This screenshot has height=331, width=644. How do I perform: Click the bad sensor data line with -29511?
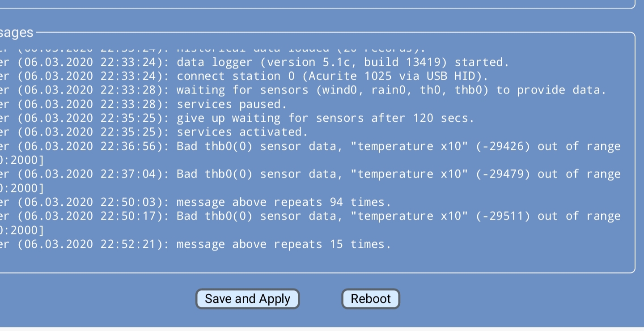(x=398, y=216)
